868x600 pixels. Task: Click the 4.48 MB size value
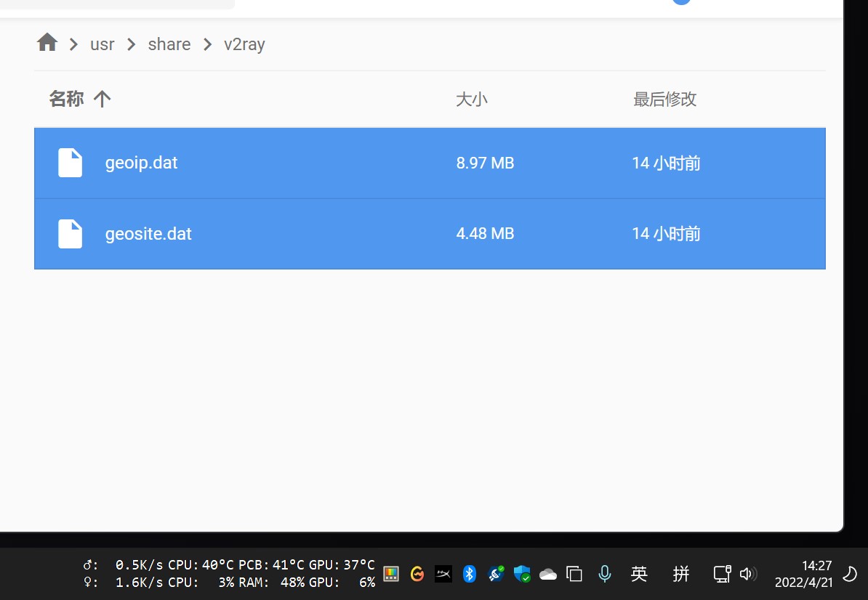coord(485,233)
